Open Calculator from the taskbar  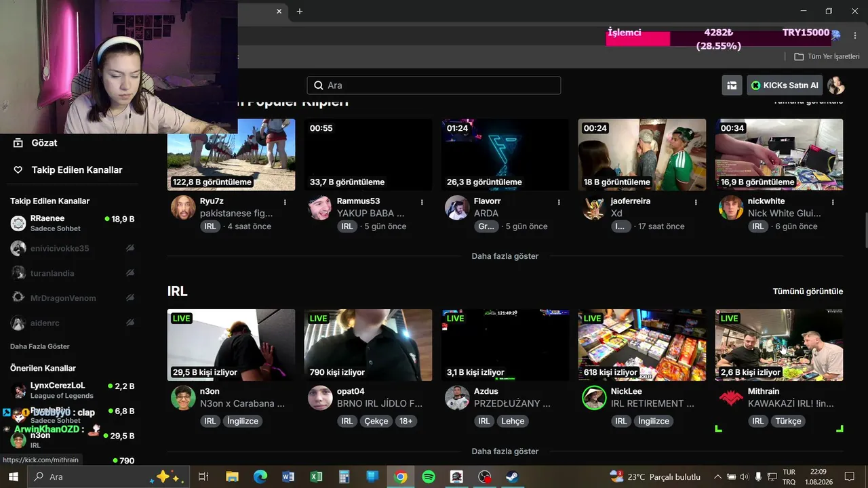[344, 477]
